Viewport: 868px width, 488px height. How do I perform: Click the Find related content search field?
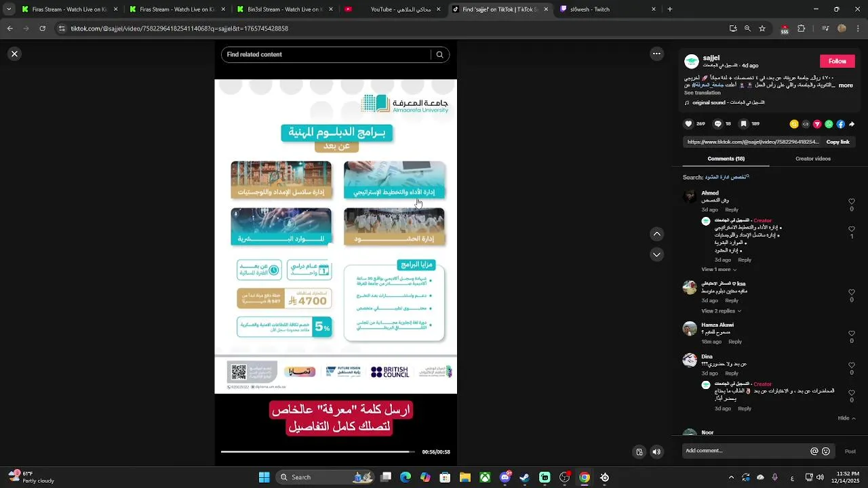pyautogui.click(x=327, y=55)
